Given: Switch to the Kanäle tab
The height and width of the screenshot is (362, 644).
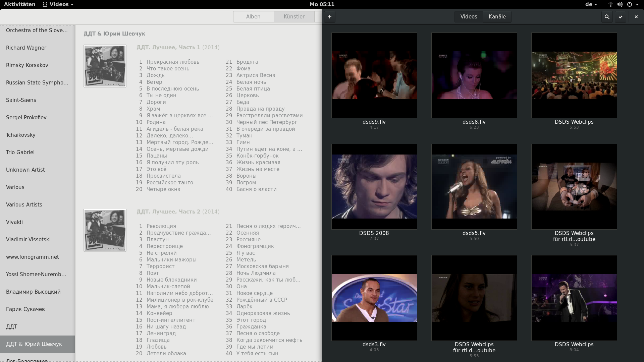Looking at the screenshot, I should tap(497, 16).
